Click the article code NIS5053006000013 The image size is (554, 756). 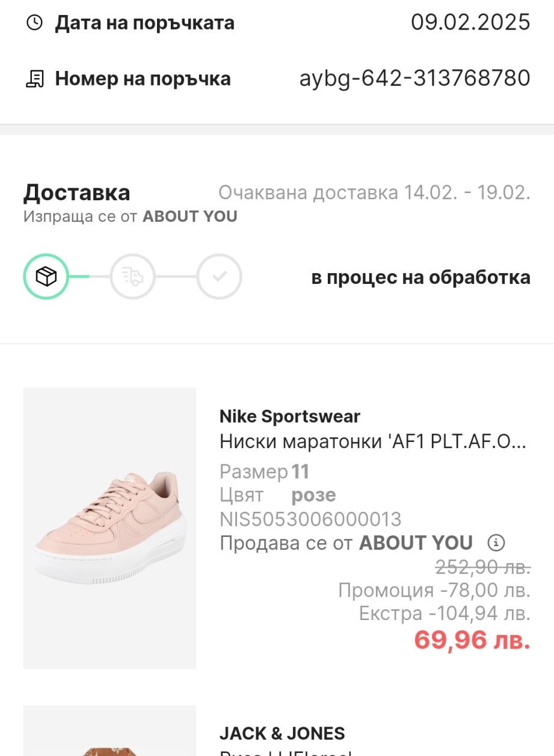click(x=310, y=519)
